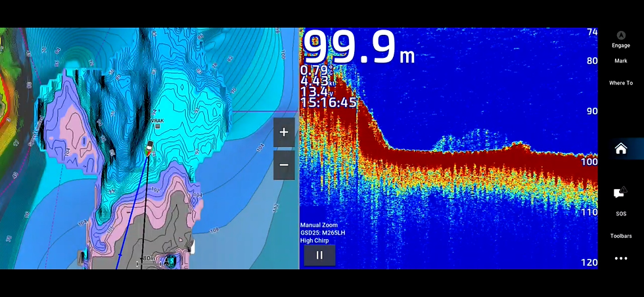Tap the 110 depth scale mark
Image resolution: width=644 pixels, height=297 pixels.
click(589, 212)
